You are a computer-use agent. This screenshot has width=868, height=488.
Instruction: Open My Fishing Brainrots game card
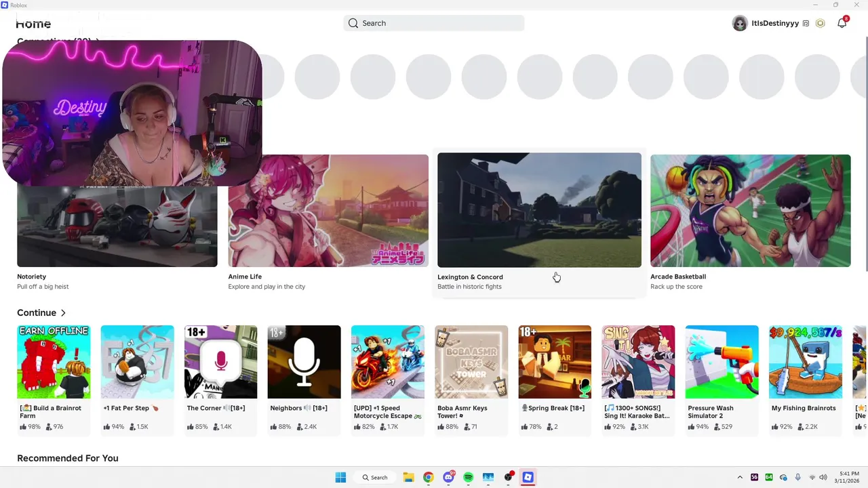click(x=806, y=380)
